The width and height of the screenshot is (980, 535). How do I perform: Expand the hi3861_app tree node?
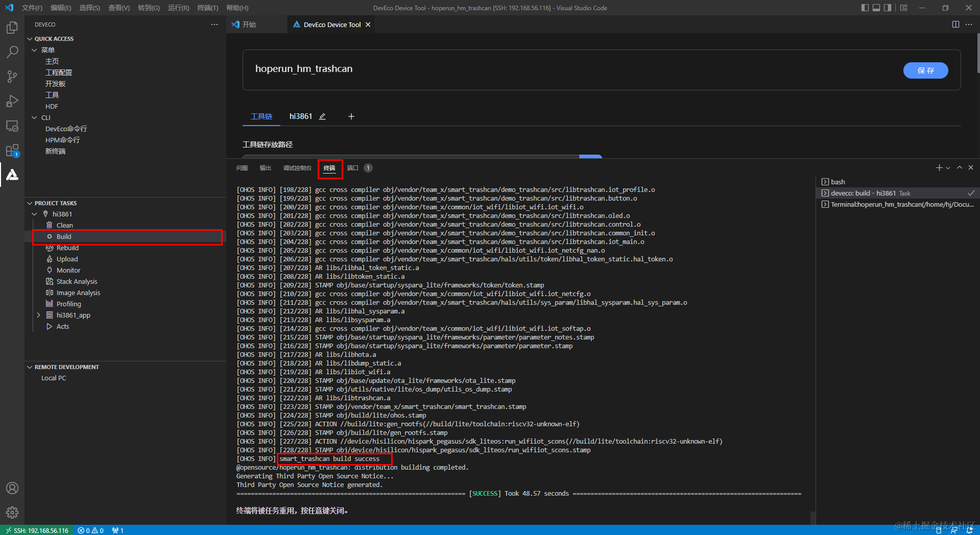click(x=38, y=315)
